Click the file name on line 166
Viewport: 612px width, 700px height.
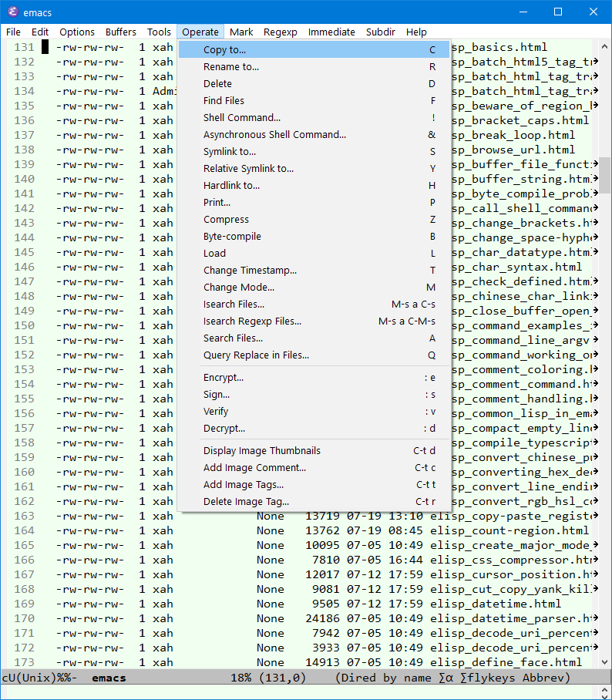(x=513, y=560)
